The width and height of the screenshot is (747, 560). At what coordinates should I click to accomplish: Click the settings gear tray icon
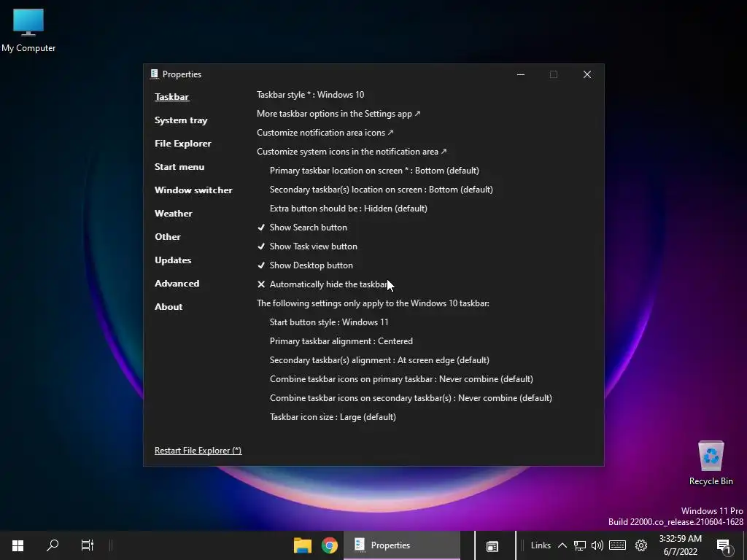click(x=641, y=545)
